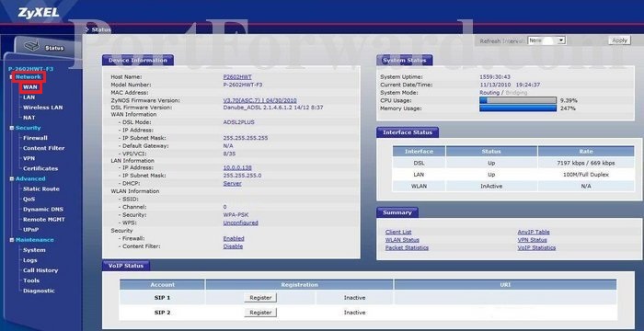Click the VoIP Status panel header

[x=126, y=266]
